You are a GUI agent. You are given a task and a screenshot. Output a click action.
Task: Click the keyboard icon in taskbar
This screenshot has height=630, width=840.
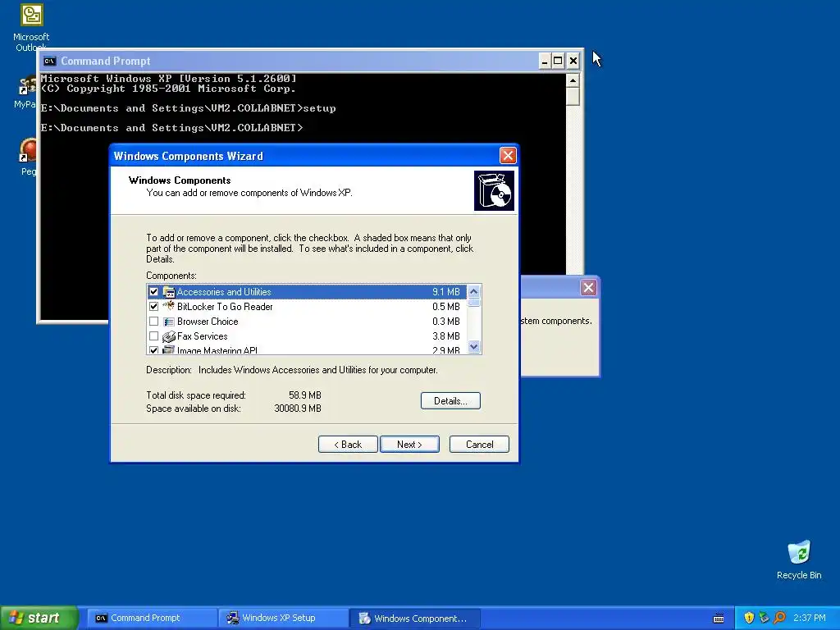[x=719, y=619]
